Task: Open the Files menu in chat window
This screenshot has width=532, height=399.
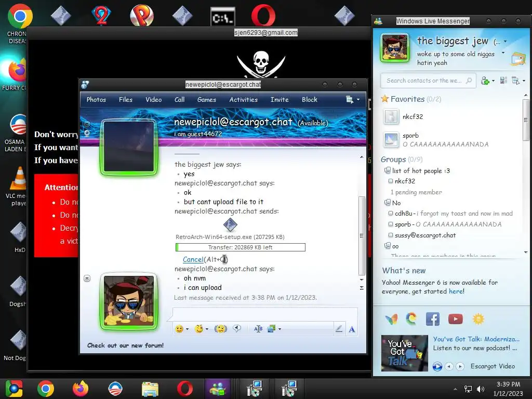Action: pyautogui.click(x=126, y=100)
